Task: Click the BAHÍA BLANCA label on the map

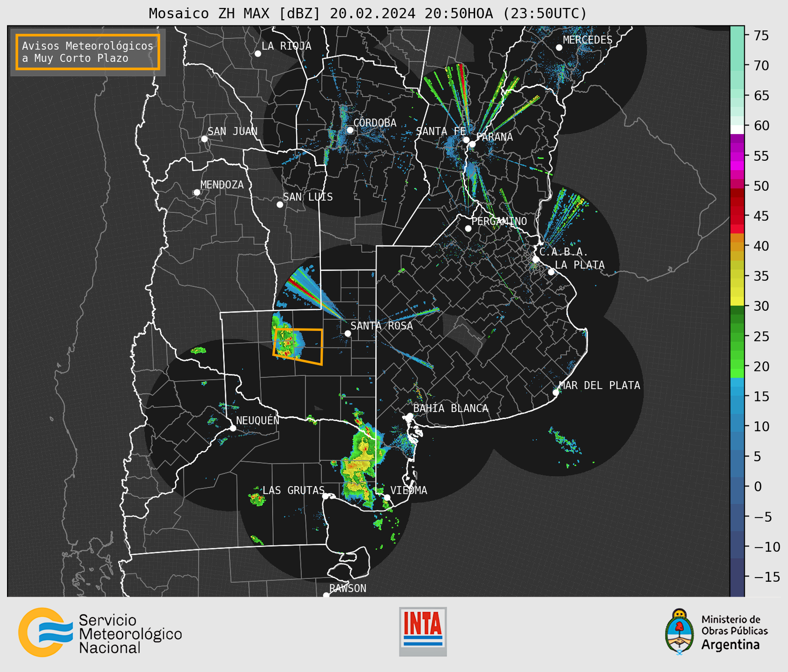Action: coord(451,408)
